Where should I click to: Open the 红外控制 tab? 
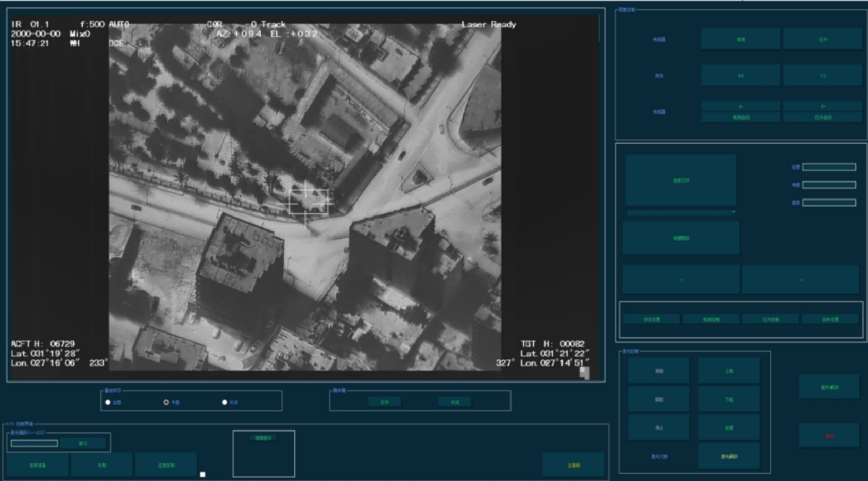(771, 320)
